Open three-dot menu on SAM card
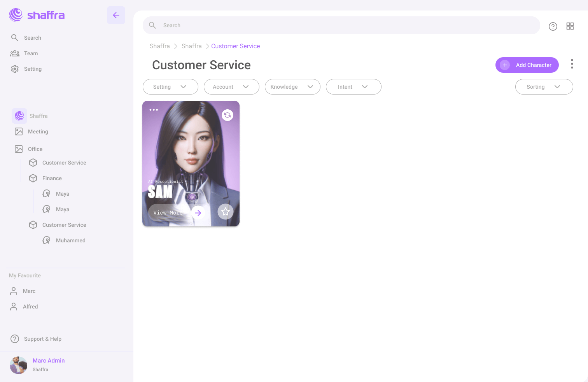 click(x=154, y=110)
